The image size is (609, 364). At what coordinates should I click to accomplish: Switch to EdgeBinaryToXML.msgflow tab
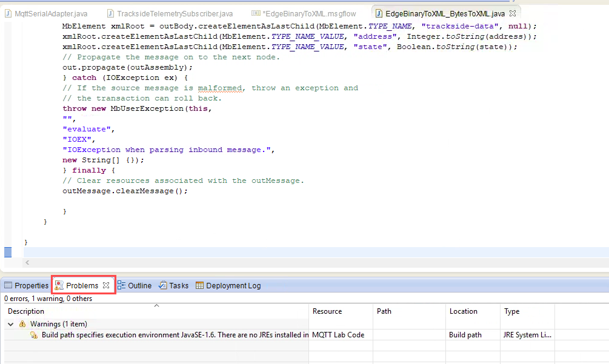tap(304, 13)
